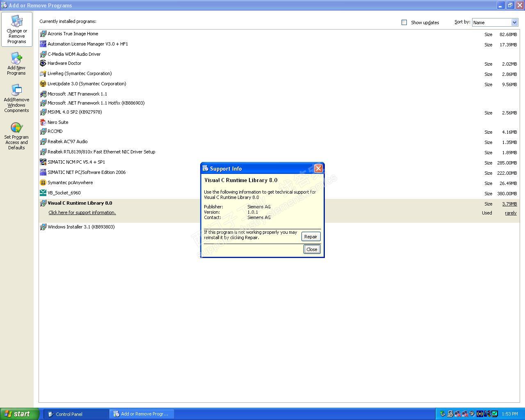Click the Microsoft .NET Framework 1.1 icon
The image size is (525, 420).
tap(43, 94)
